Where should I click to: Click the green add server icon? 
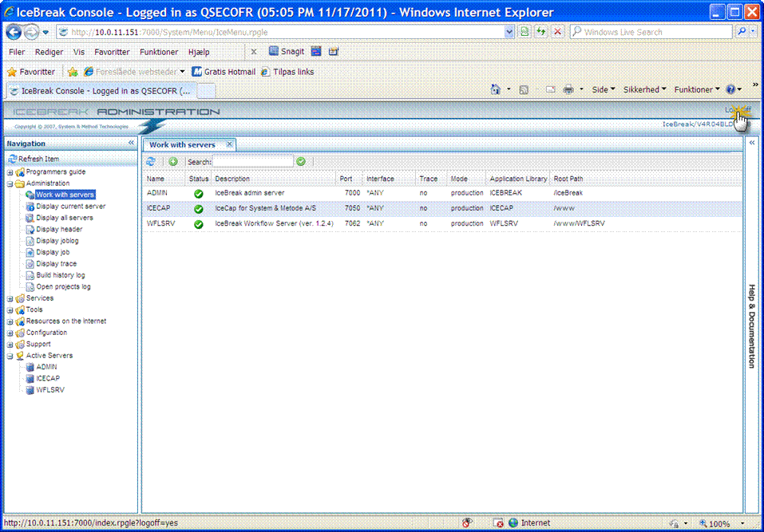pos(173,162)
